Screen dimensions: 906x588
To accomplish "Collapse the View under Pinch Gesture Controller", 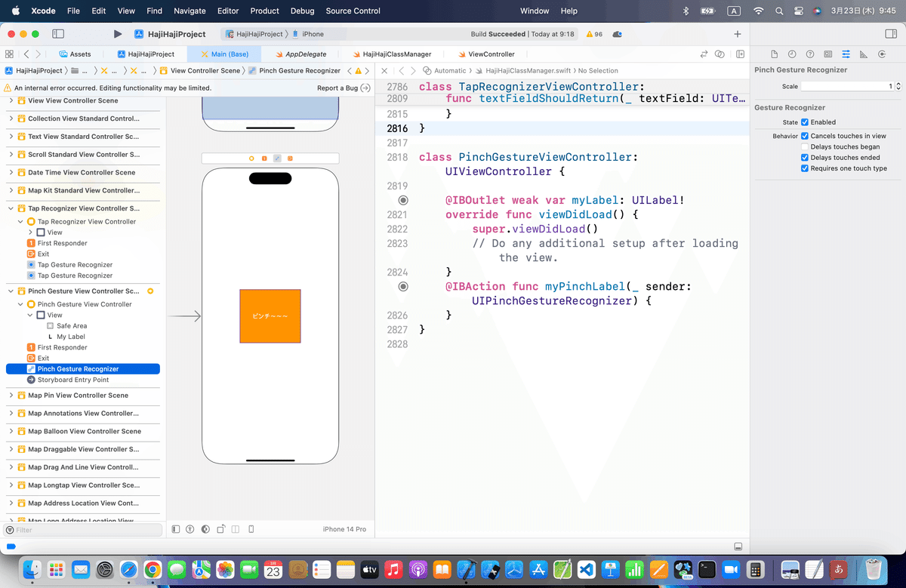I will coord(30,315).
